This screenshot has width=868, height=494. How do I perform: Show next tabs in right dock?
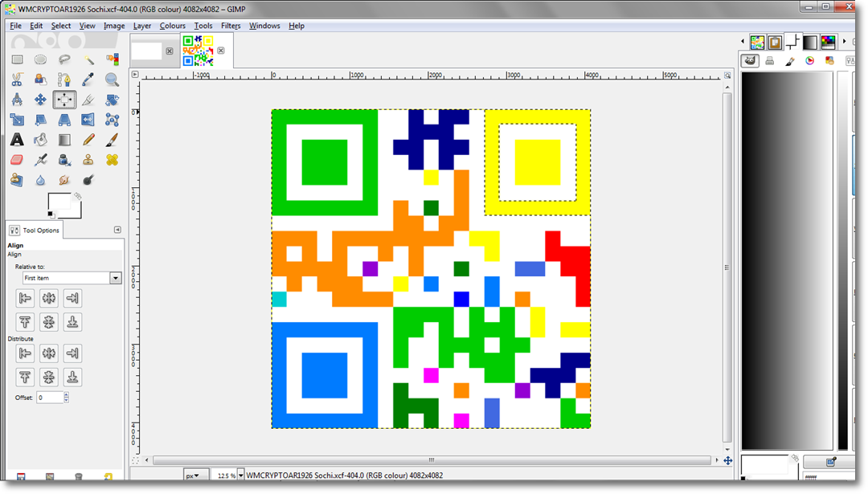click(844, 42)
